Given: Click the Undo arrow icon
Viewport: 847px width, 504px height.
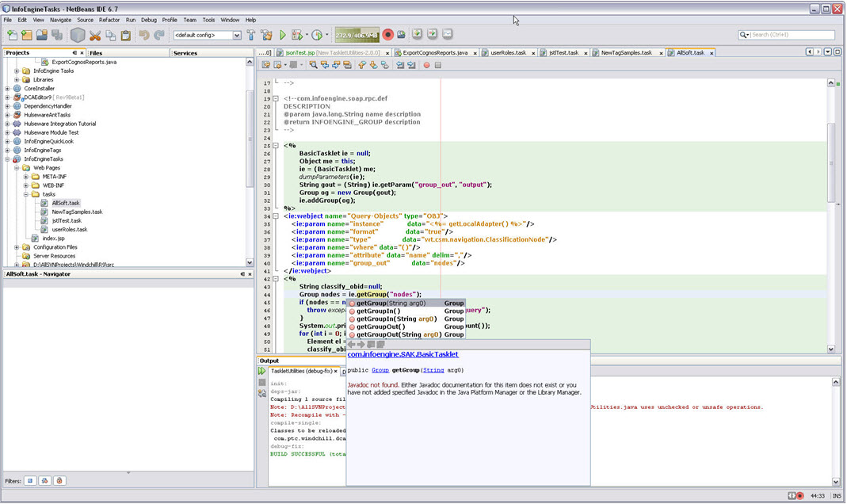Looking at the screenshot, I should pyautogui.click(x=143, y=36).
